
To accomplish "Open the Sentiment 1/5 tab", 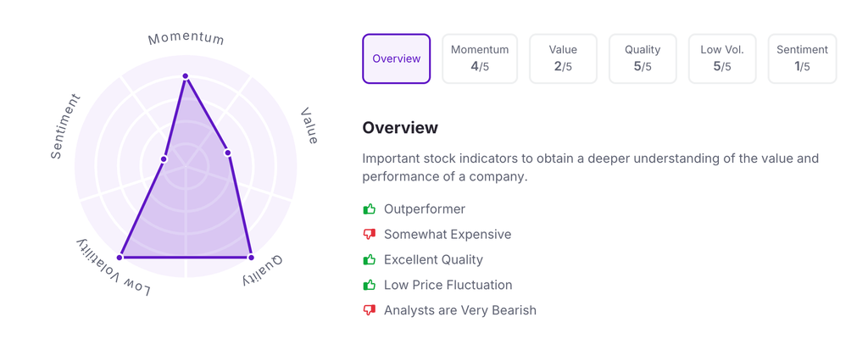I will [x=802, y=58].
